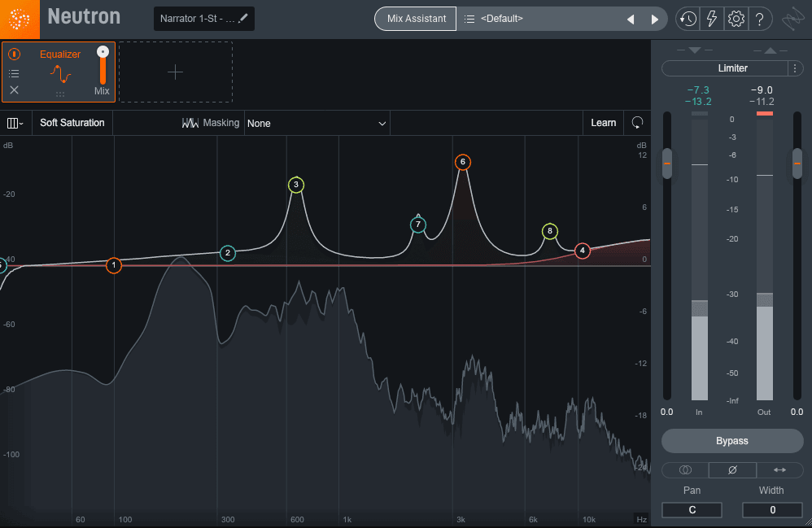812x528 pixels.
Task: Click the input peak reading -7.3
Action: coord(698,90)
